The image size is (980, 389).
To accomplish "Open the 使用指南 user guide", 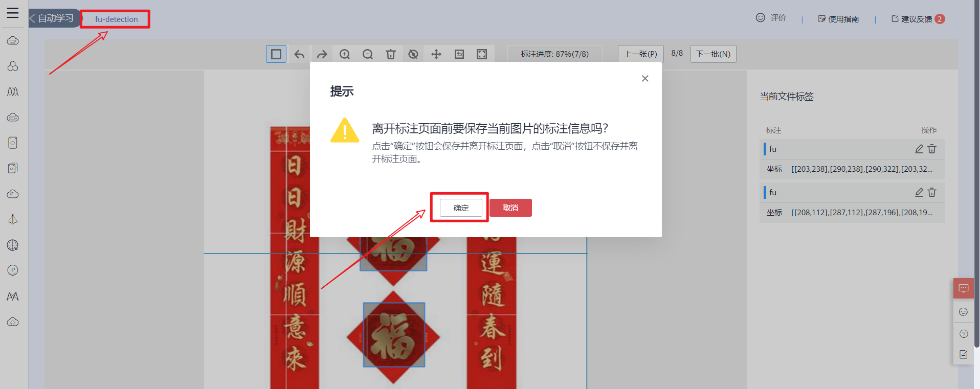I will click(x=838, y=19).
